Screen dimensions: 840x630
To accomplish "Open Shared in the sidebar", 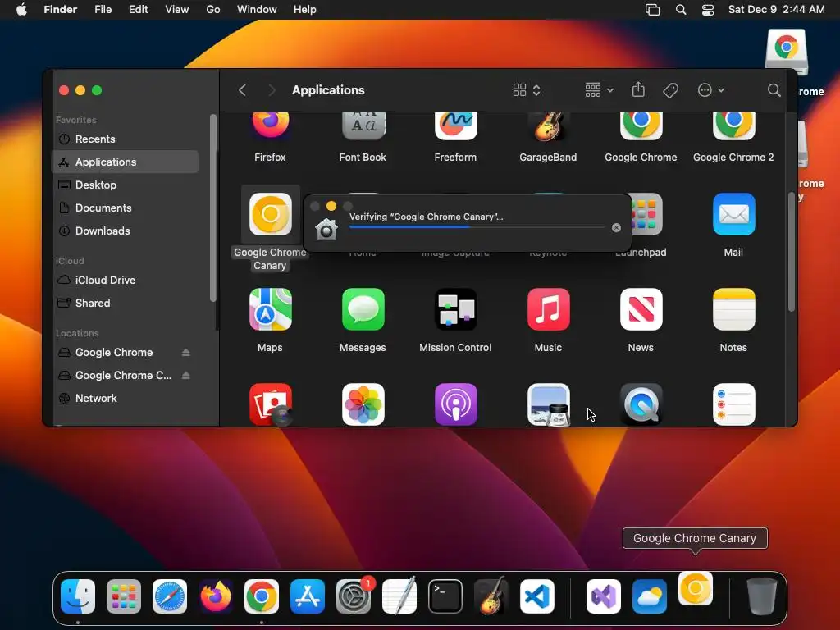I will click(x=126, y=304).
